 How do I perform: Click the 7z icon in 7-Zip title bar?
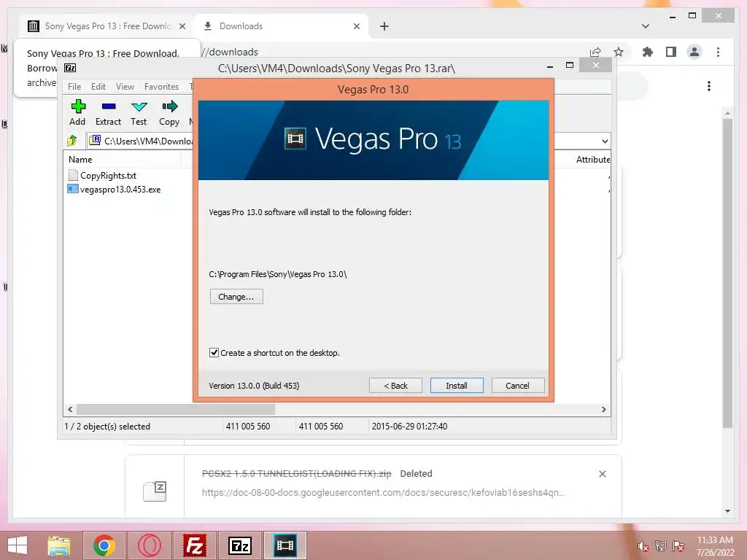70,68
